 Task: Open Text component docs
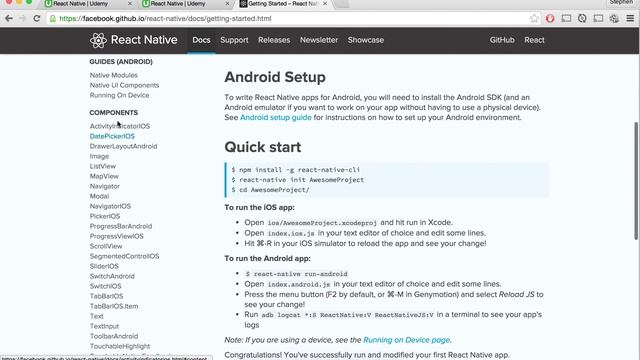coord(96,316)
